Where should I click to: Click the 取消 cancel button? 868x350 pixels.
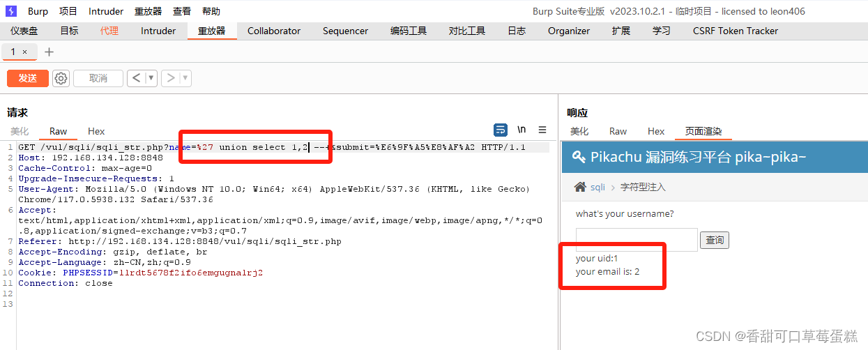(x=98, y=78)
